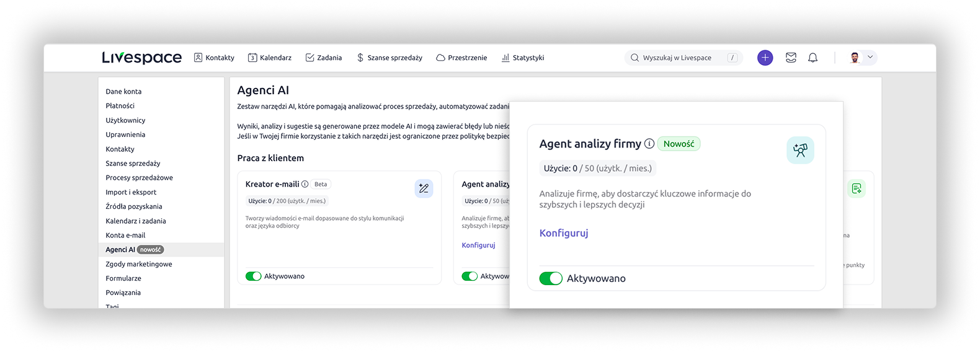Click the Nowość badge in enlarged card
The height and width of the screenshot is (352, 980).
pos(679,144)
